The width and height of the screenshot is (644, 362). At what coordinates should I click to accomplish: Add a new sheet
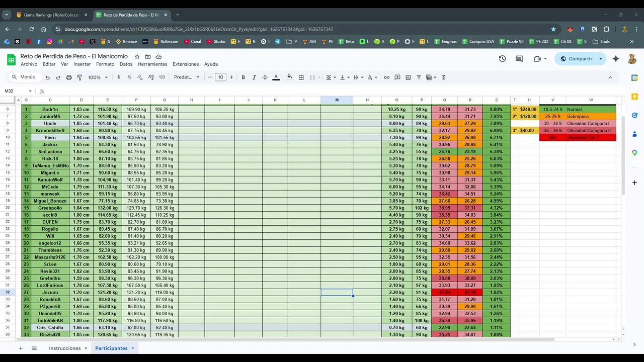[x=21, y=348]
